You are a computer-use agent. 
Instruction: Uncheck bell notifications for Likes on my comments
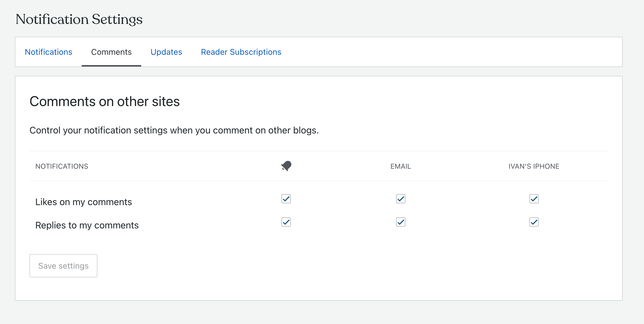pos(286,199)
